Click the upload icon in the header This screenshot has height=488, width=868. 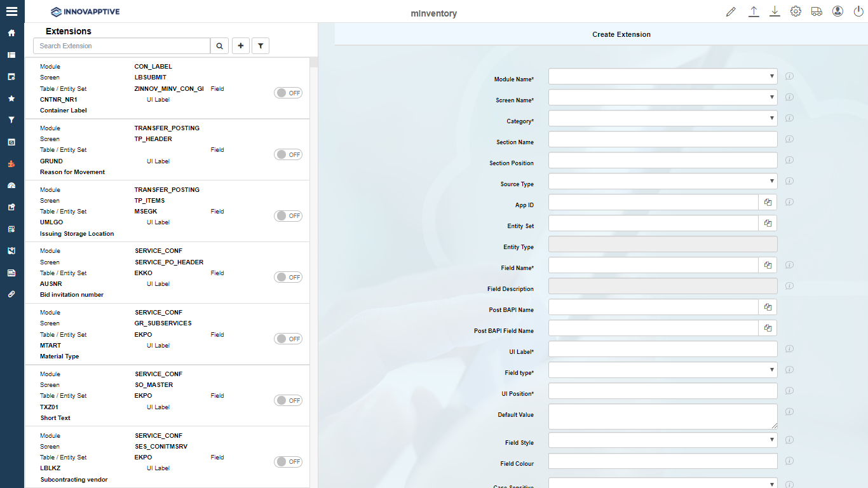[754, 11]
